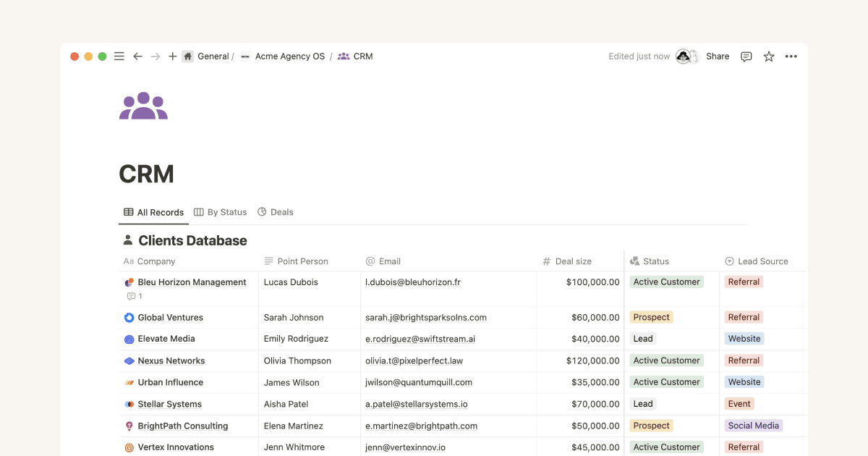This screenshot has height=456, width=868.
Task: Click the Global Ventures blue company logo
Action: [x=130, y=317]
